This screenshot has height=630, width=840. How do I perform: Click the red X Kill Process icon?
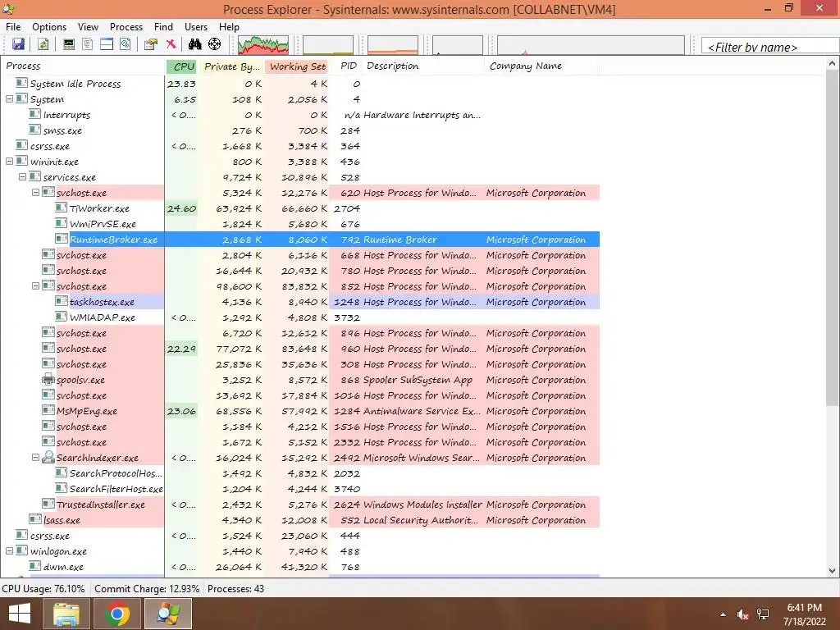point(171,44)
